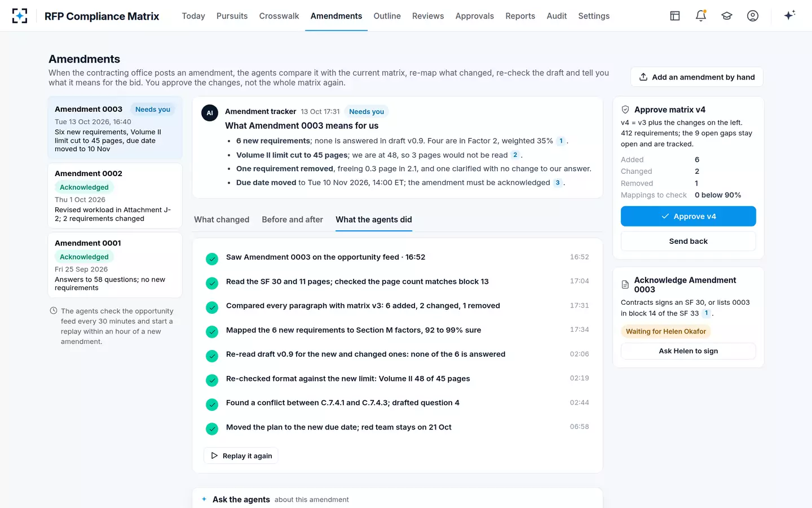Click 'Compared every paragraph with matrix v3' step

(398, 306)
